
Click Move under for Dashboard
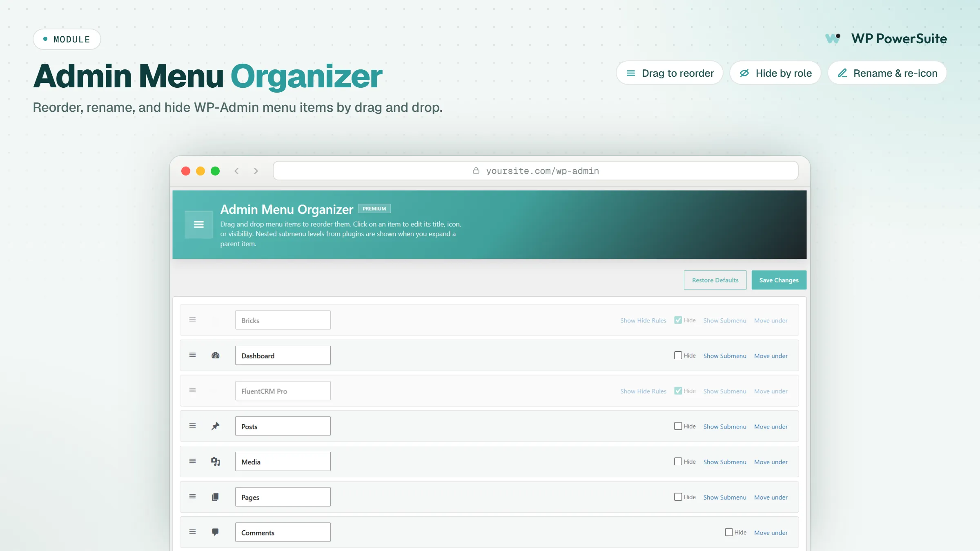pos(771,356)
